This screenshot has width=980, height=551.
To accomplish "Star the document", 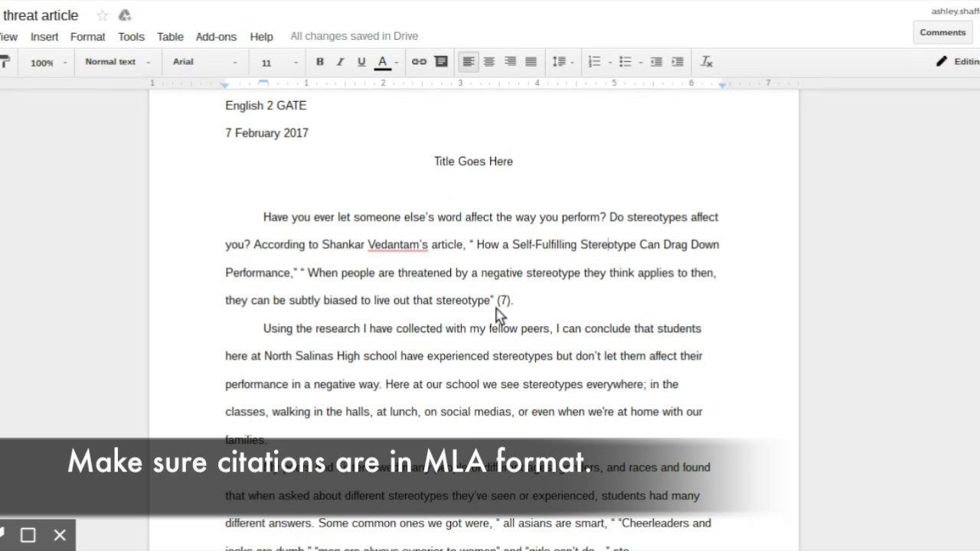I will click(x=102, y=15).
